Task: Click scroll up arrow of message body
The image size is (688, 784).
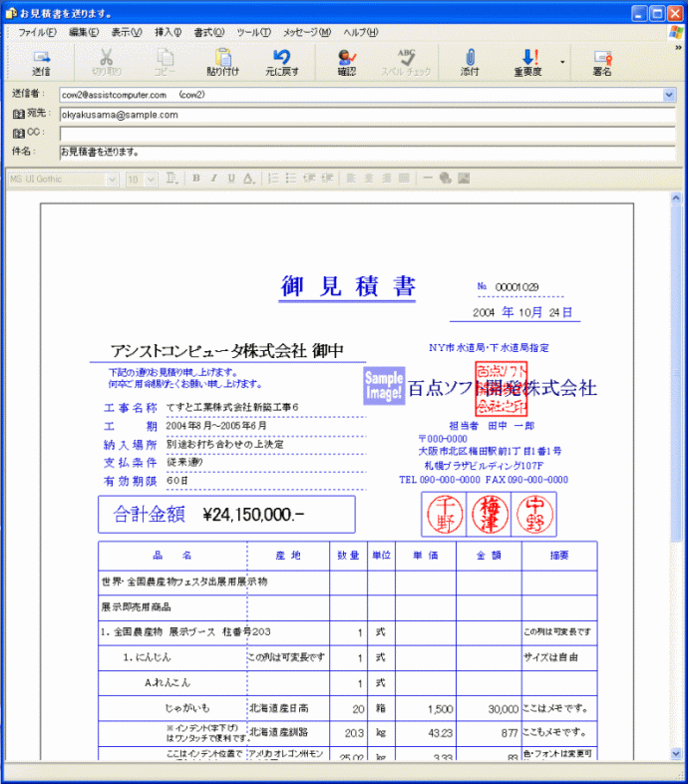Action: pyautogui.click(x=676, y=198)
